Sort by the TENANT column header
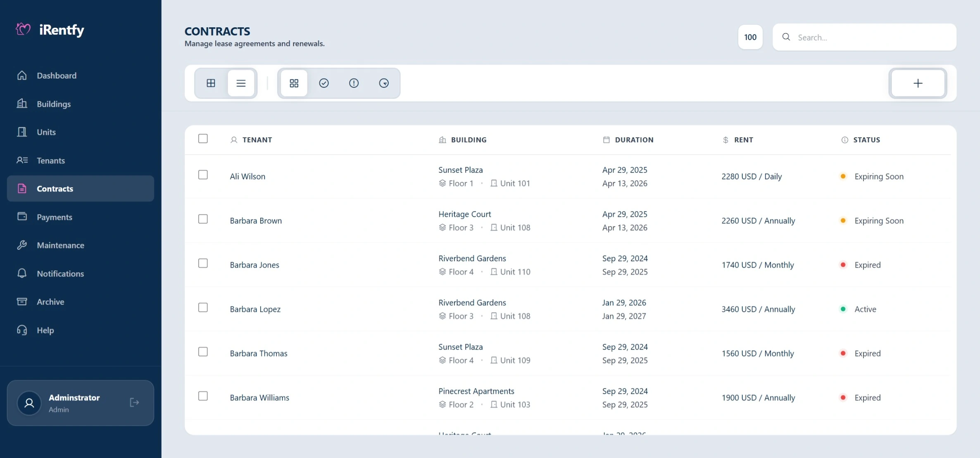This screenshot has height=458, width=980. (257, 140)
